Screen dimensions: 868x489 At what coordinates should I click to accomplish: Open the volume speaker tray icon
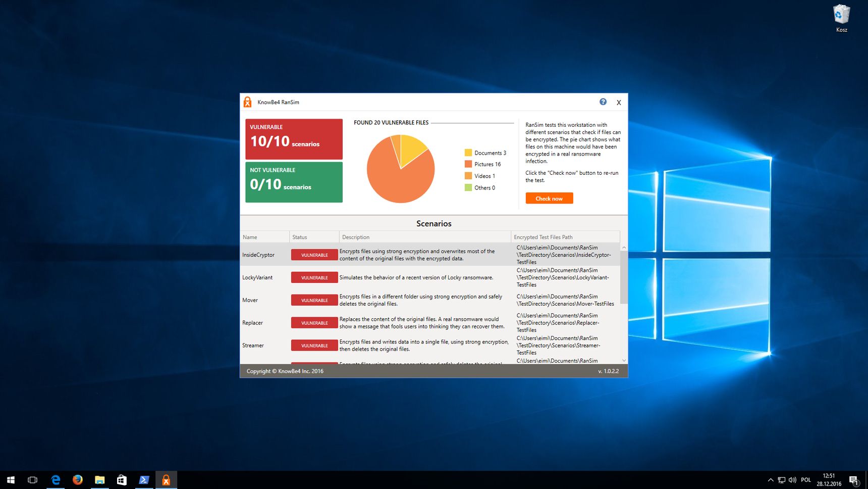pyautogui.click(x=792, y=480)
